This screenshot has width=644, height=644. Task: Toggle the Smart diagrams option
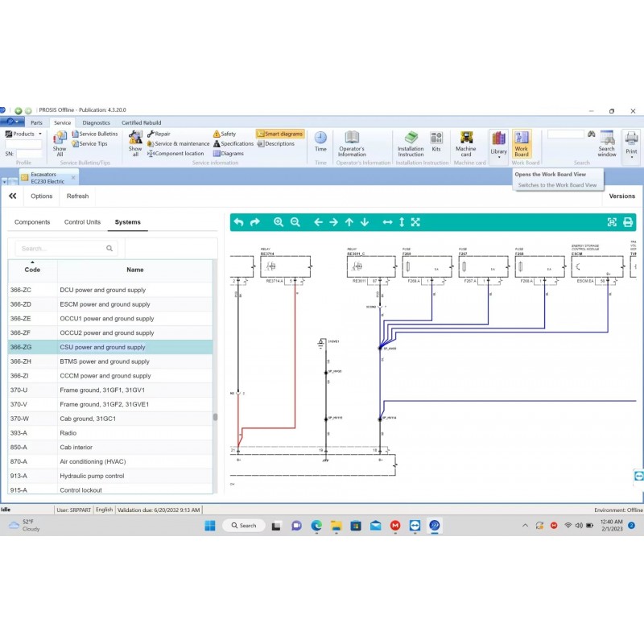[x=280, y=134]
